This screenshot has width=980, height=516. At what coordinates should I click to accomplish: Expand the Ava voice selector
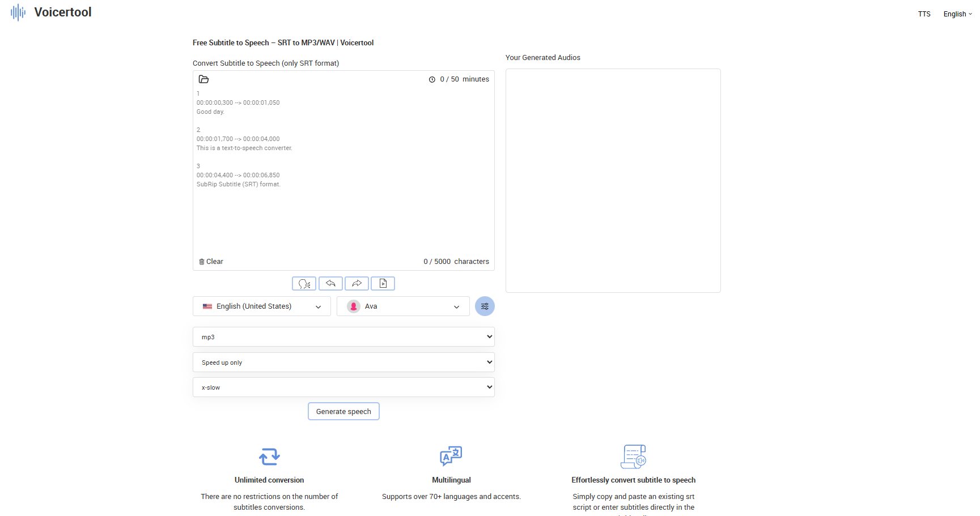pos(402,306)
